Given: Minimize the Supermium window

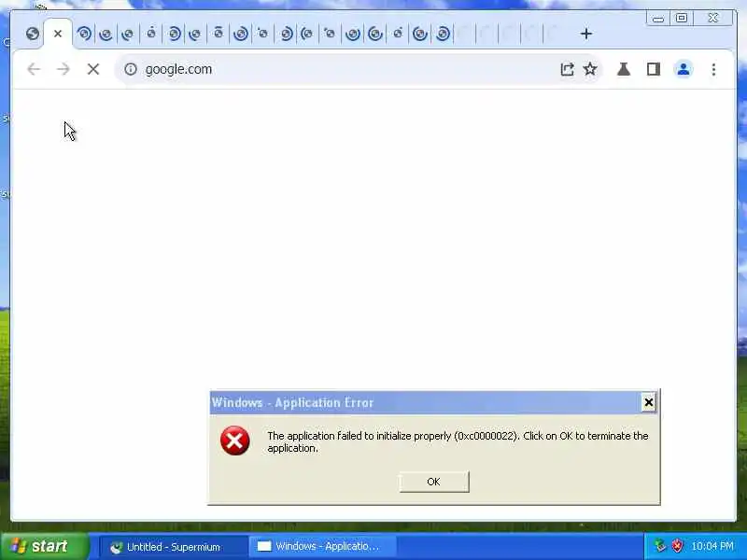Looking at the screenshot, I should click(x=658, y=19).
